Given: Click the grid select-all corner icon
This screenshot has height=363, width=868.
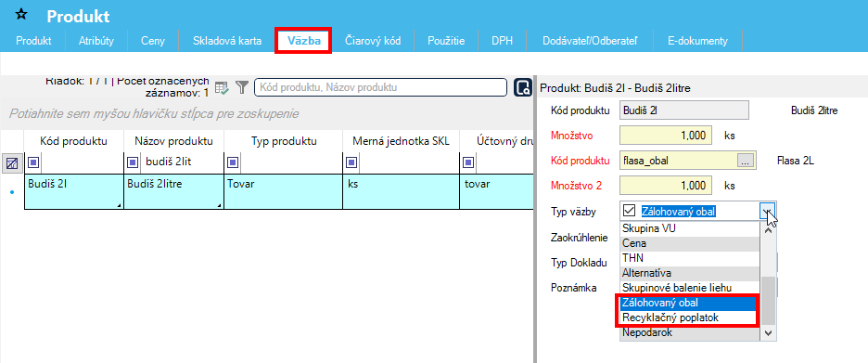Looking at the screenshot, I should (x=12, y=163).
